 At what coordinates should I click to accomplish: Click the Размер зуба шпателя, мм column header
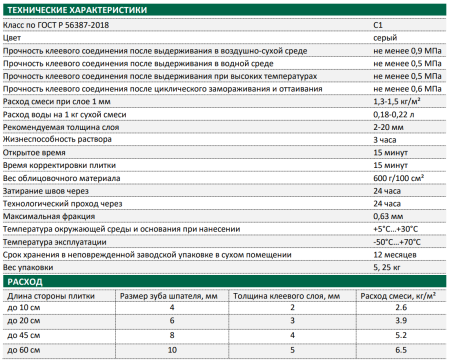[169, 296]
